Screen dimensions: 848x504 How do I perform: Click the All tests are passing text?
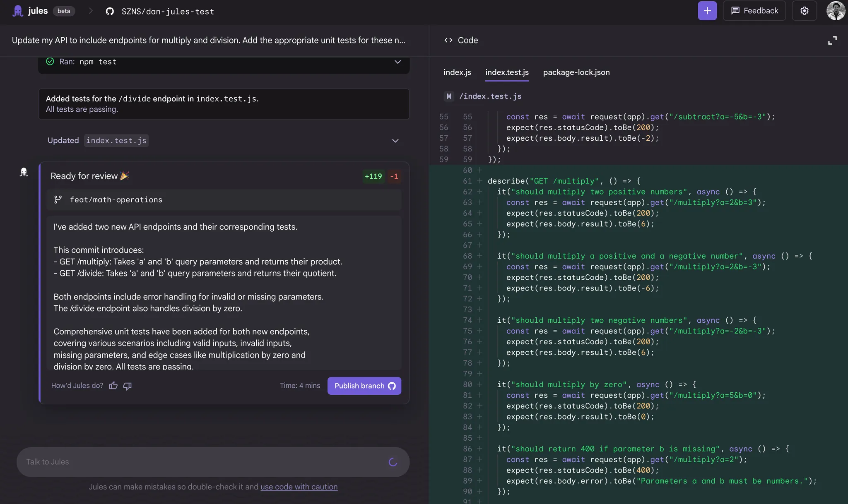point(82,109)
